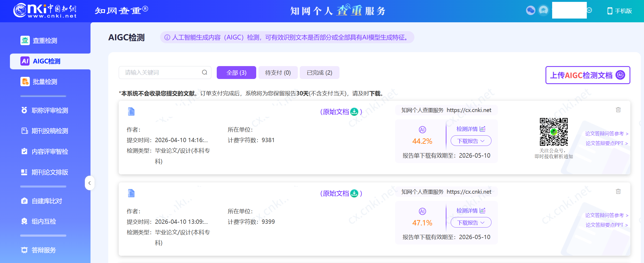This screenshot has height=263, width=644.
Task: Select AIGC检测 sidebar item
Action: tap(50, 61)
